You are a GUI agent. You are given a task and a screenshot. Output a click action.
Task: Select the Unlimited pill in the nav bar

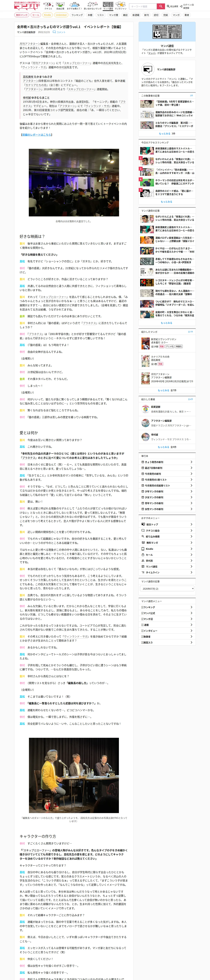[x=61, y=15]
